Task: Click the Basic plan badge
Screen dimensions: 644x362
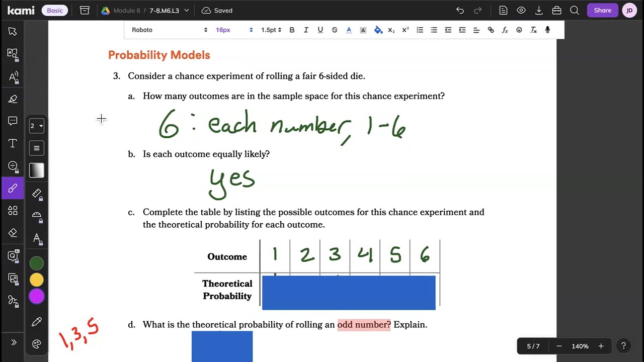Action: tap(55, 10)
